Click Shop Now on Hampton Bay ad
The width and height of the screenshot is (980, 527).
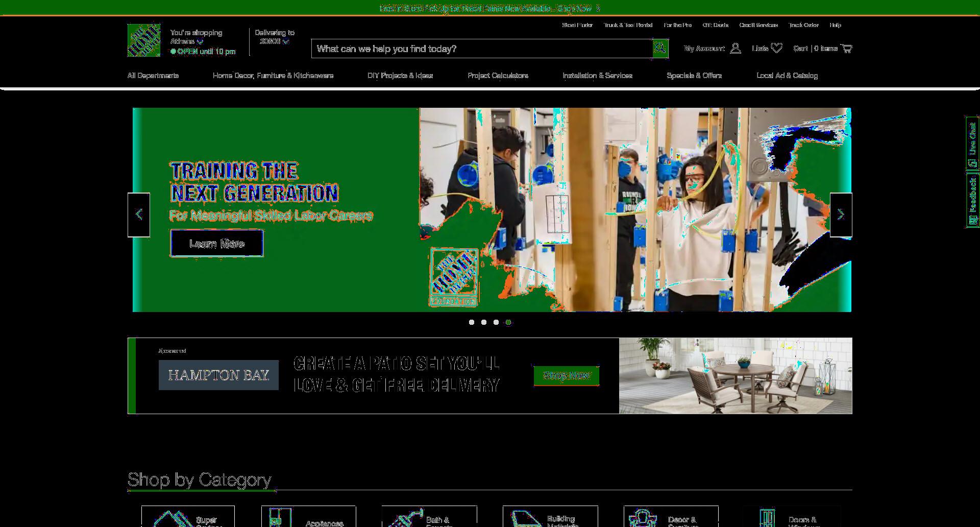pos(567,376)
